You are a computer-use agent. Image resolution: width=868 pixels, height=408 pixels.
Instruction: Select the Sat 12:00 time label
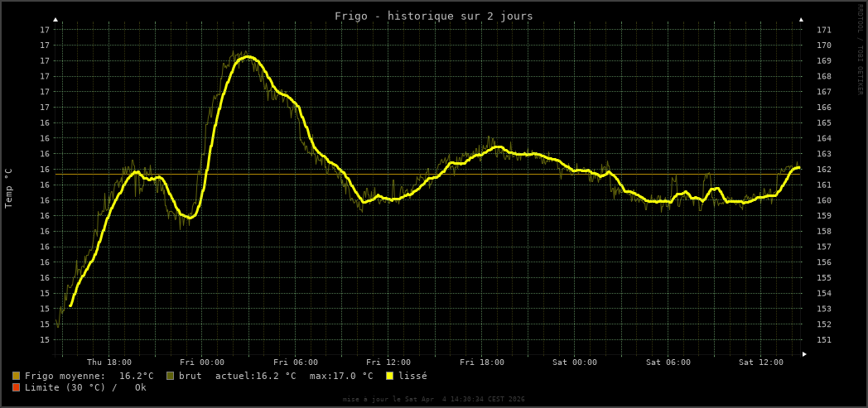click(x=761, y=362)
